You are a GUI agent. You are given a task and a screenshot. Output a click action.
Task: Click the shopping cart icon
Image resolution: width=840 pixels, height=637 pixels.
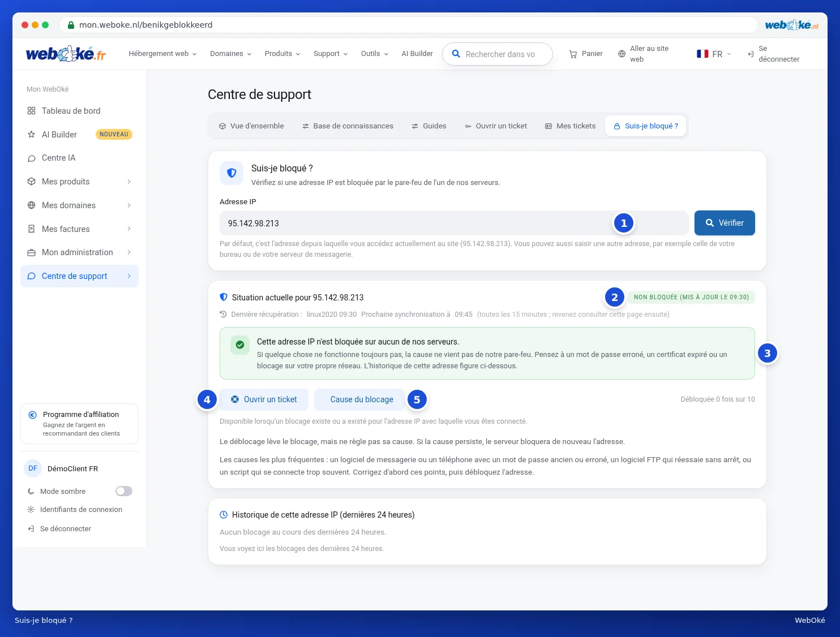pos(573,54)
